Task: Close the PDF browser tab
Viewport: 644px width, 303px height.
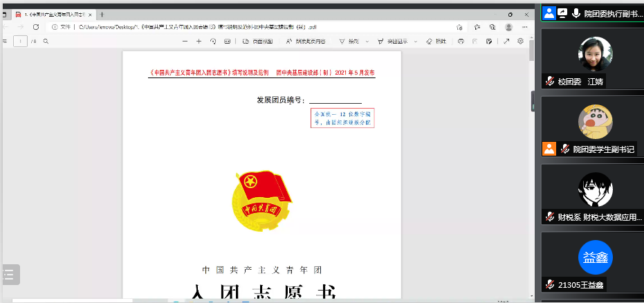Action: tap(90, 15)
